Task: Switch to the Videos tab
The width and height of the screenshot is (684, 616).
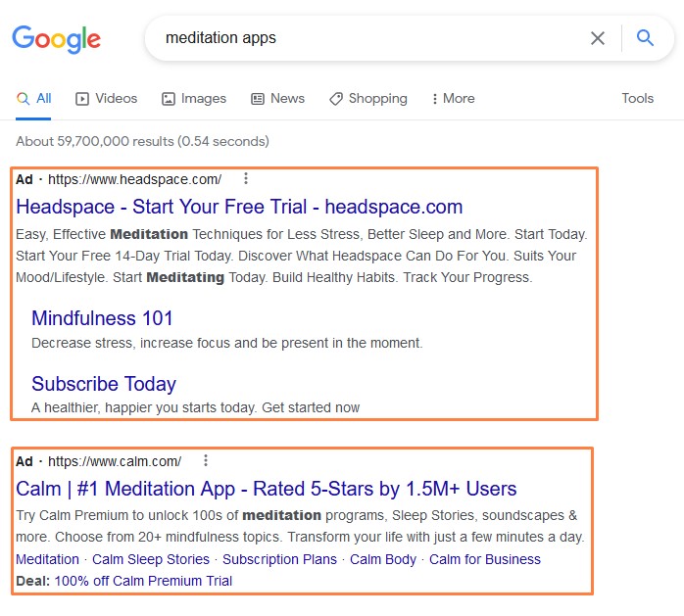Action: [x=107, y=99]
